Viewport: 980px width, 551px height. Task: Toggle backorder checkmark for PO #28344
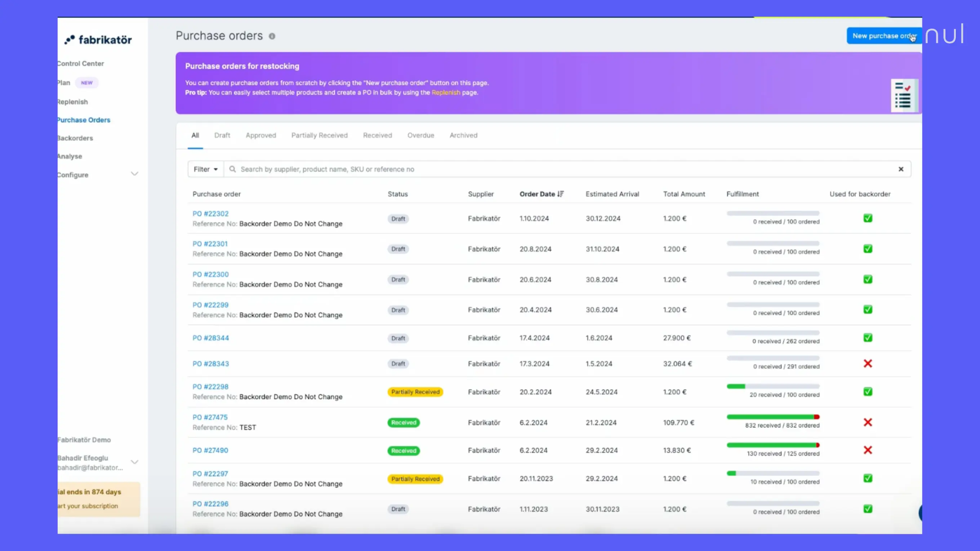tap(868, 338)
